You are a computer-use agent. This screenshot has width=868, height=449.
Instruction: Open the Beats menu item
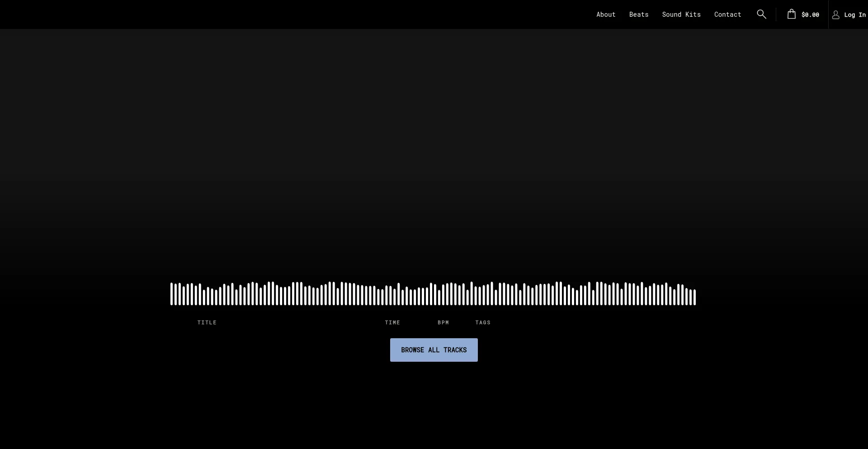click(638, 14)
